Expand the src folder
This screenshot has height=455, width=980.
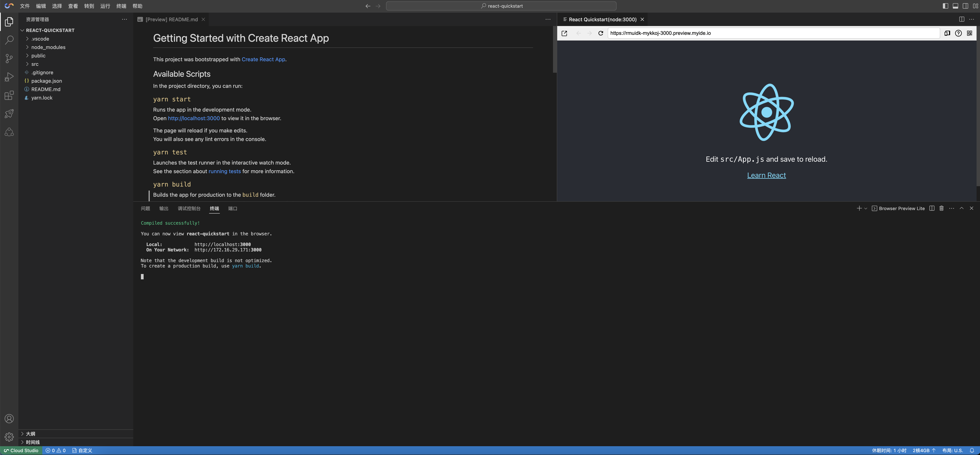tap(35, 64)
